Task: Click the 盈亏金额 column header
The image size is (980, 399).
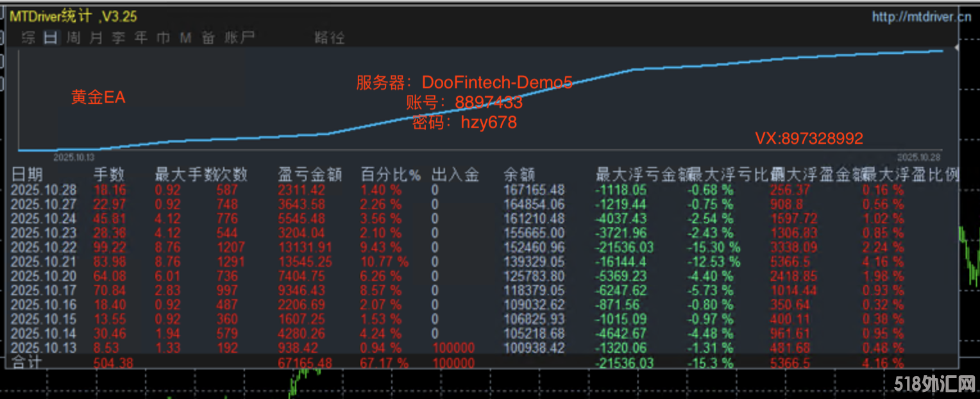Action: (310, 174)
